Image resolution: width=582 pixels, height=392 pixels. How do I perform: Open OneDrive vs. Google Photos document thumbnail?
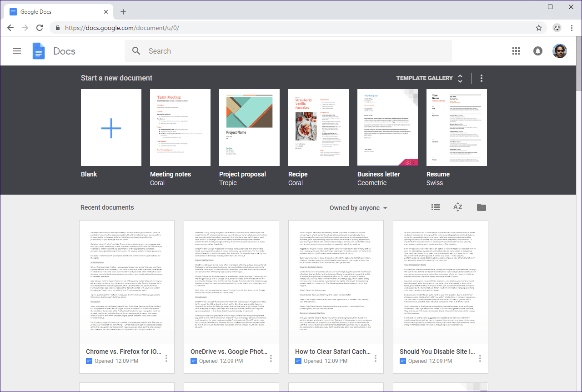pyautogui.click(x=231, y=281)
